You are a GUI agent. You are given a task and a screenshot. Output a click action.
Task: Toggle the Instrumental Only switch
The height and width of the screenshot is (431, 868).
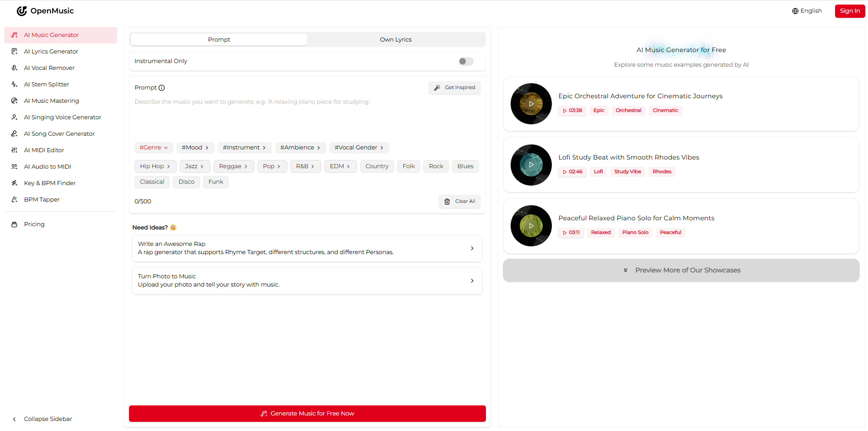tap(466, 61)
